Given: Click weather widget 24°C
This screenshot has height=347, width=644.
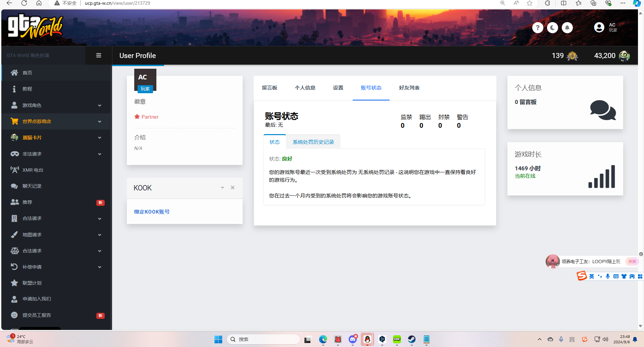Looking at the screenshot, I should tap(20, 339).
